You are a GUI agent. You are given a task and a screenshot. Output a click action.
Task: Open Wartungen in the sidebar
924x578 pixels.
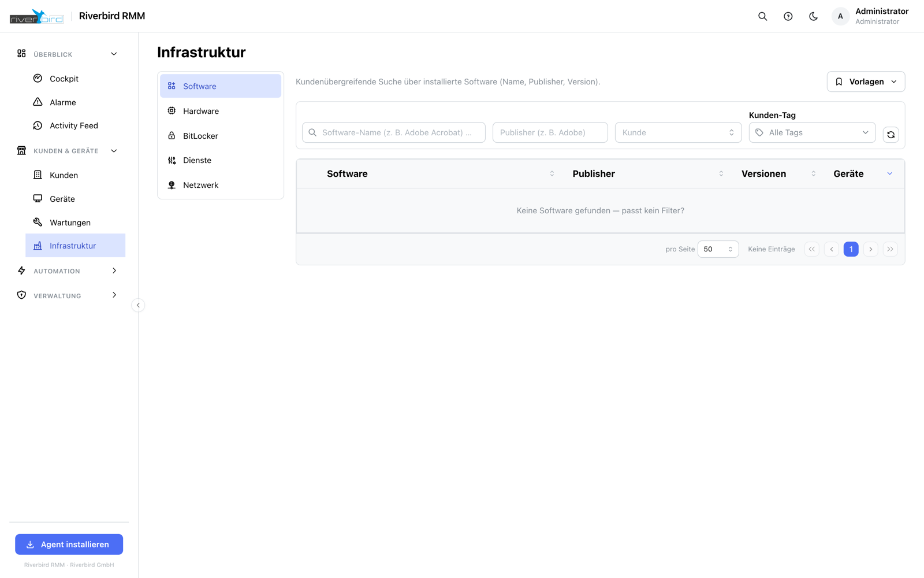(75, 223)
